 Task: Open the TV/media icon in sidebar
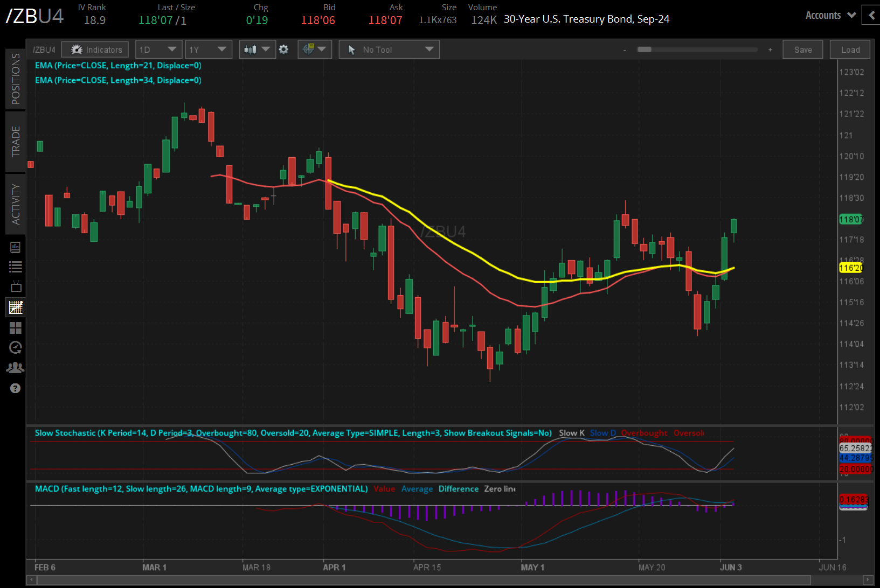pyautogui.click(x=15, y=286)
